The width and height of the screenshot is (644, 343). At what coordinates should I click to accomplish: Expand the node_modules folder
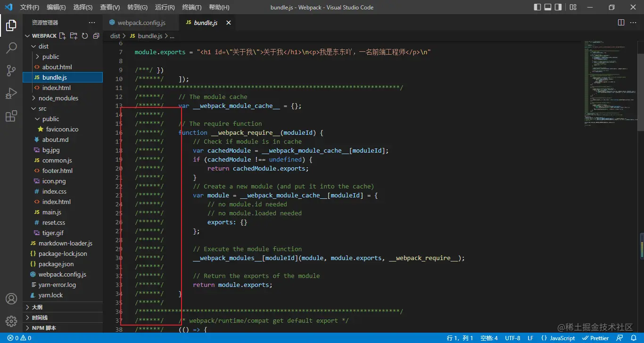click(x=58, y=98)
